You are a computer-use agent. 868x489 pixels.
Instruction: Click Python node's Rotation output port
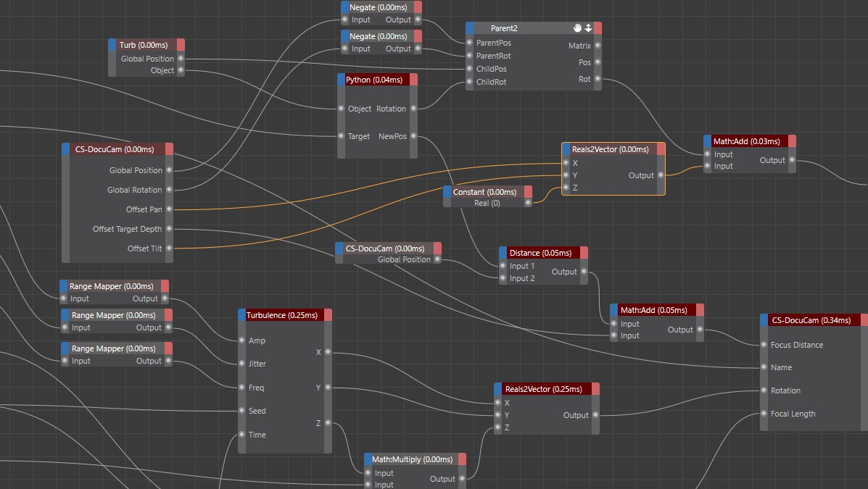tap(413, 109)
